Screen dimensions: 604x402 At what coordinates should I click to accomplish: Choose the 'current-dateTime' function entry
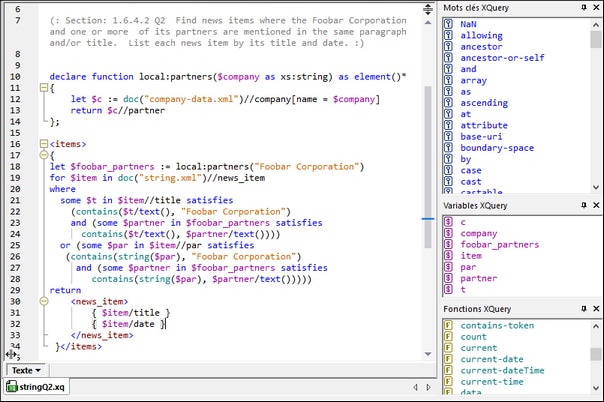(x=502, y=370)
